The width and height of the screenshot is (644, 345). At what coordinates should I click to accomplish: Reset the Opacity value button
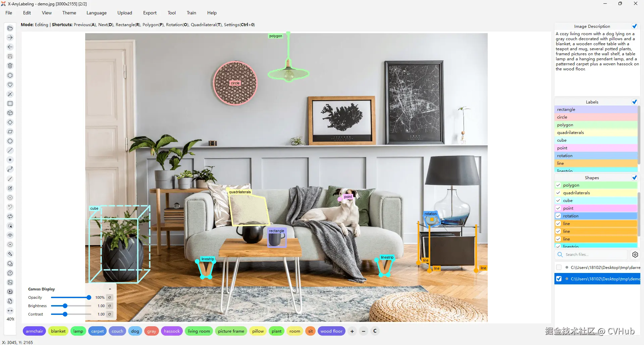(109, 297)
